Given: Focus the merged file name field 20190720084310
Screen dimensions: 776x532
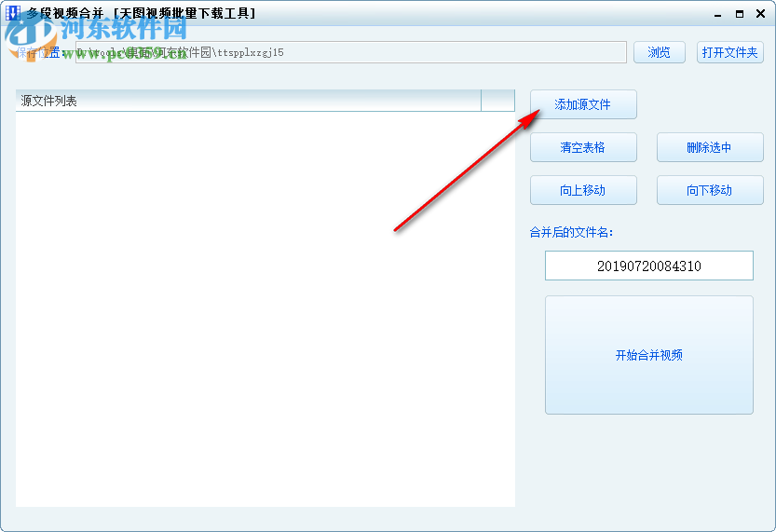Looking at the screenshot, I should (648, 266).
